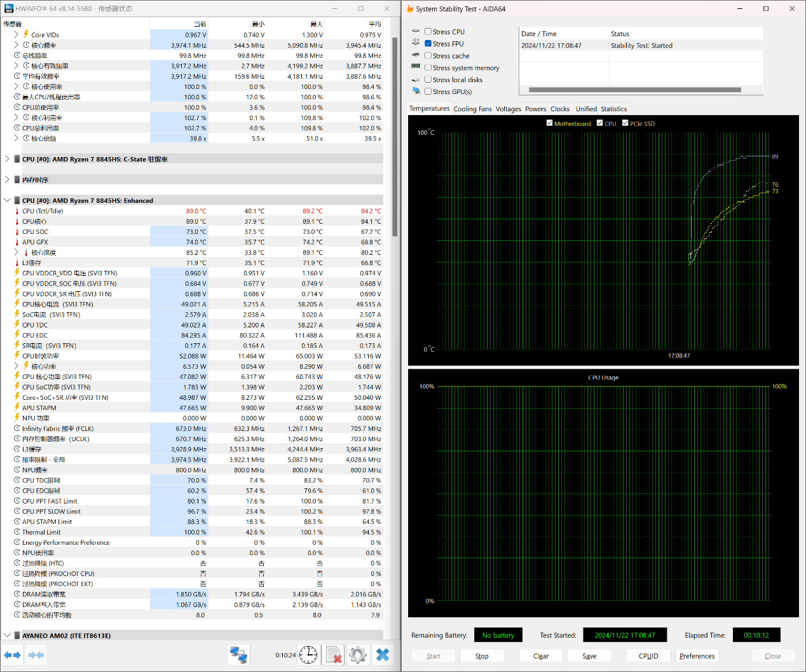The height and width of the screenshot is (672, 806).
Task: Collapse the Ryzen 7 8845HS Enhanced group
Action: click(7, 200)
